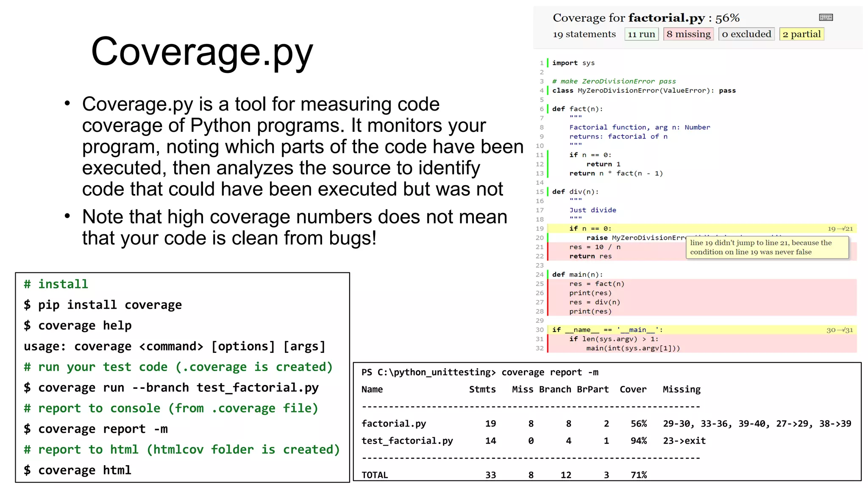This screenshot has width=868, height=488.
Task: Toggle the '11 run' highlight button
Action: point(641,34)
